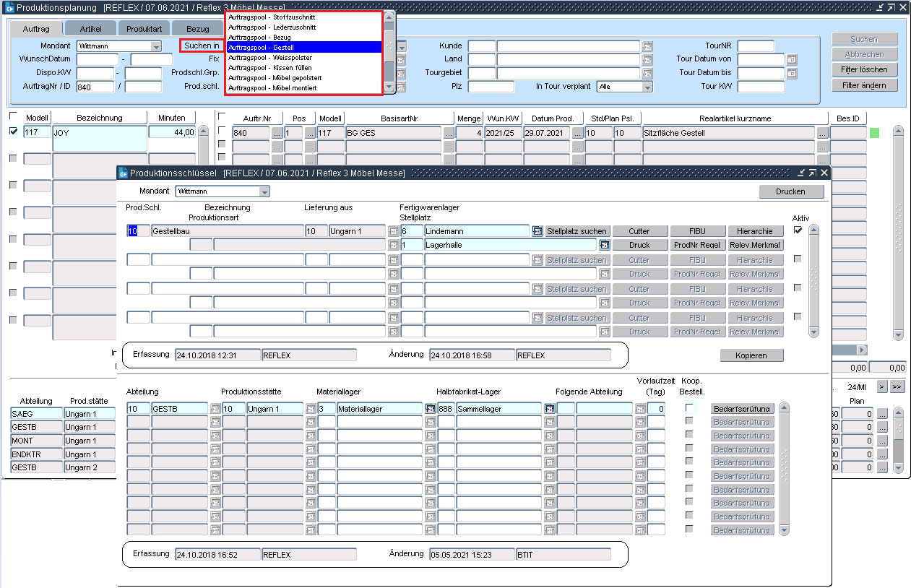Click the green status indicator for order 840

874,133
